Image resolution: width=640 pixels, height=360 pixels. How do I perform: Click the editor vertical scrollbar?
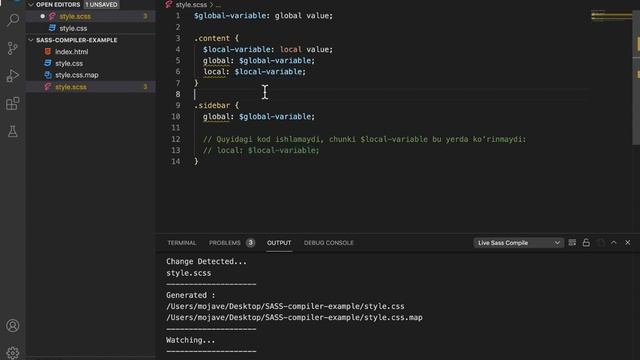click(636, 78)
